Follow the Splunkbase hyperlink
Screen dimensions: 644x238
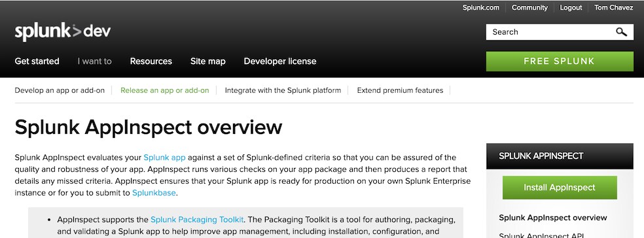point(154,193)
